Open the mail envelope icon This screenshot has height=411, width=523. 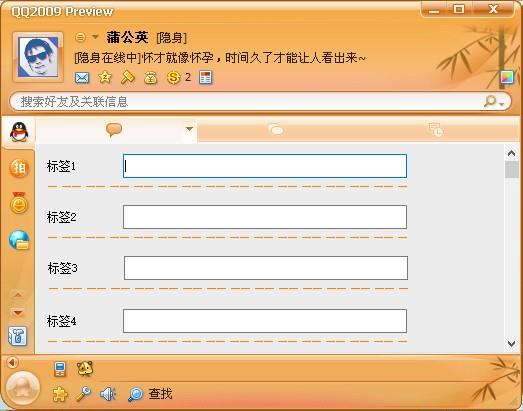(82, 78)
